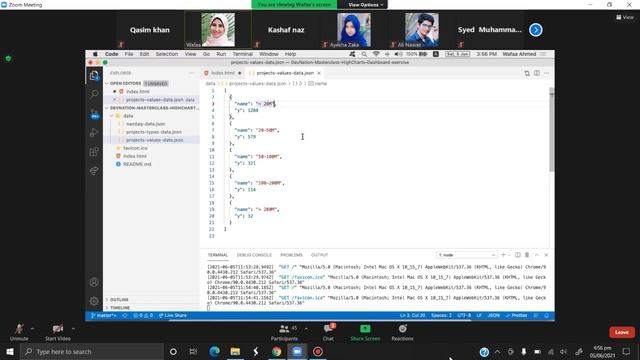The image size is (640, 360).
Task: Select Ali Nawaz's video thumbnail
Action: [422, 30]
